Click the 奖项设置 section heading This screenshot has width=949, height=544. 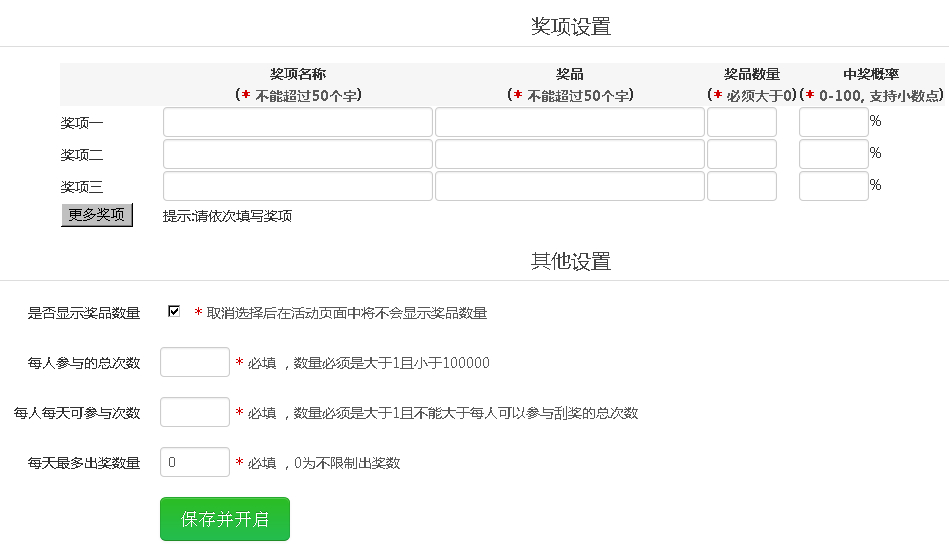[570, 27]
